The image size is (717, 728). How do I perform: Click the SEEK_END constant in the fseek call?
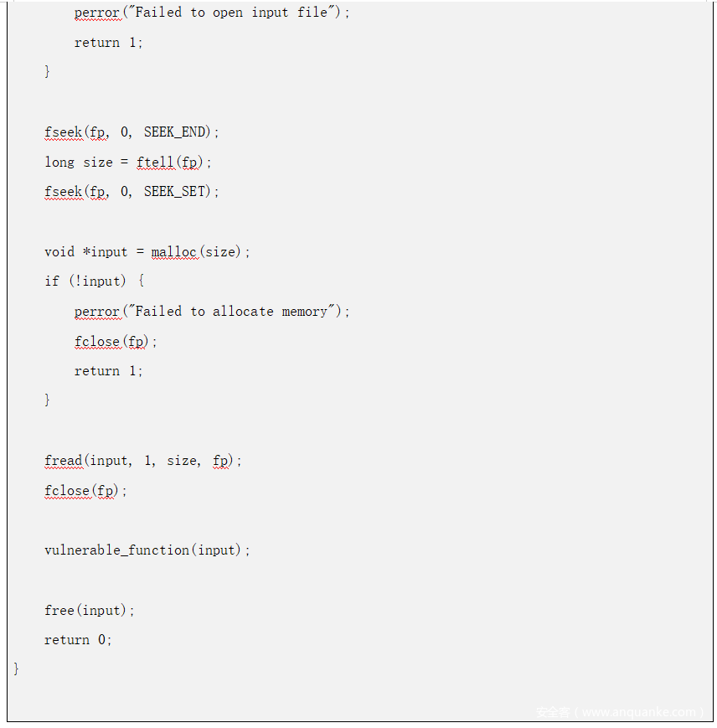[x=179, y=132]
